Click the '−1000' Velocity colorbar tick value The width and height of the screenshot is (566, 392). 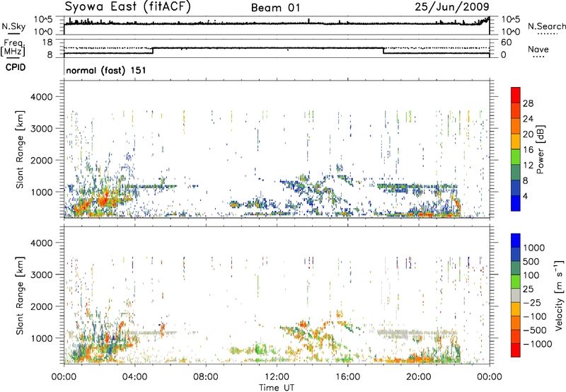537,344
